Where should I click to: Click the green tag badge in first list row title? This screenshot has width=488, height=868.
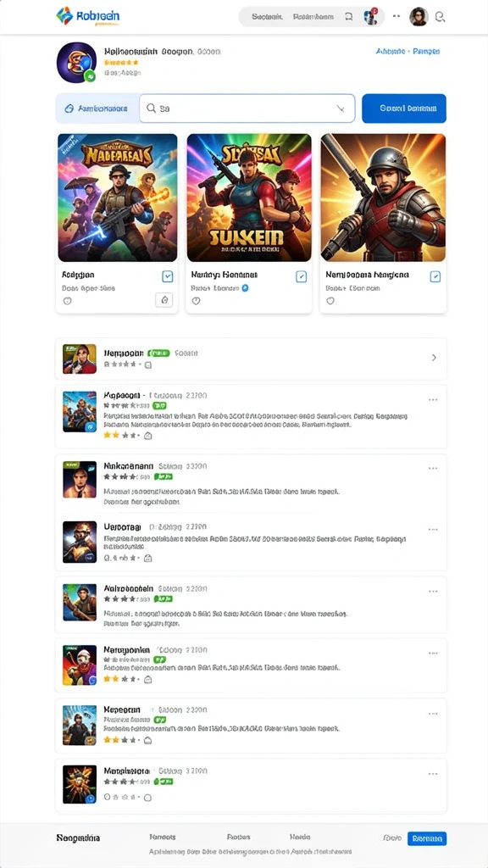[x=158, y=353]
